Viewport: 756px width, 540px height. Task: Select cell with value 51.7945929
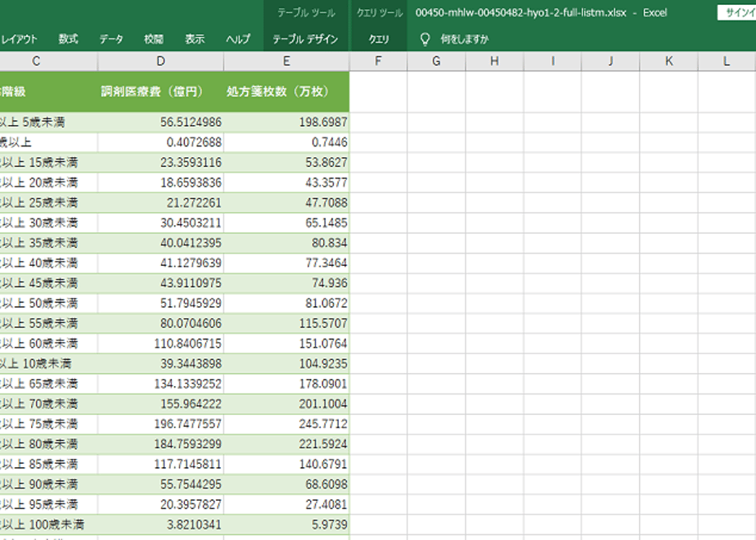coord(160,304)
